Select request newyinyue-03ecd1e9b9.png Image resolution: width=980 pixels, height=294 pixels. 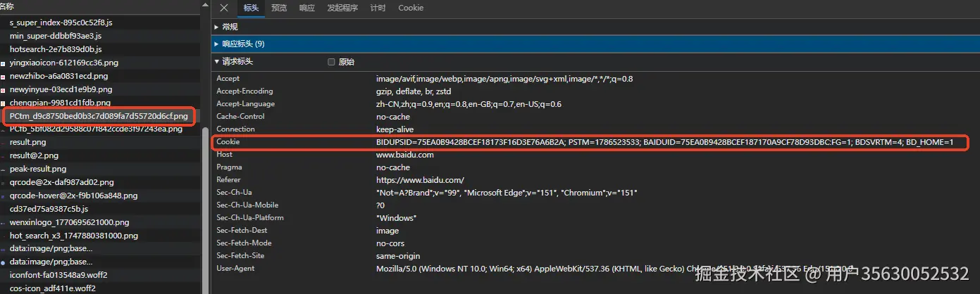[61, 89]
